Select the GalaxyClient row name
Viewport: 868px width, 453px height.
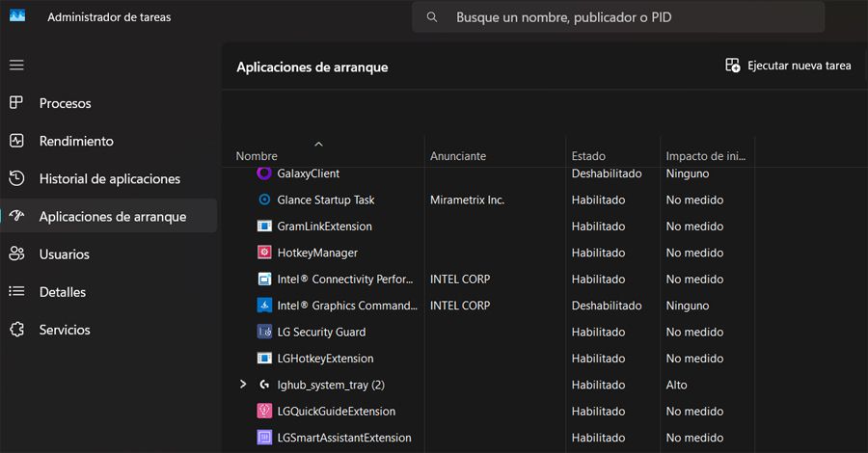click(x=309, y=173)
